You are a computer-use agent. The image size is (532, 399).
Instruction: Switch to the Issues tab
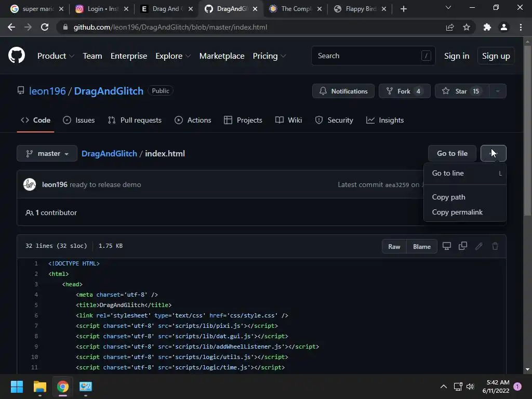[79, 120]
